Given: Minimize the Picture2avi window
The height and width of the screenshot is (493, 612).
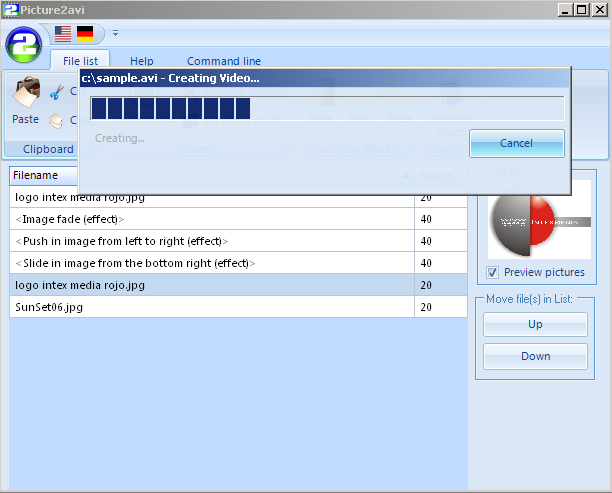Looking at the screenshot, I should pyautogui.click(x=565, y=9).
